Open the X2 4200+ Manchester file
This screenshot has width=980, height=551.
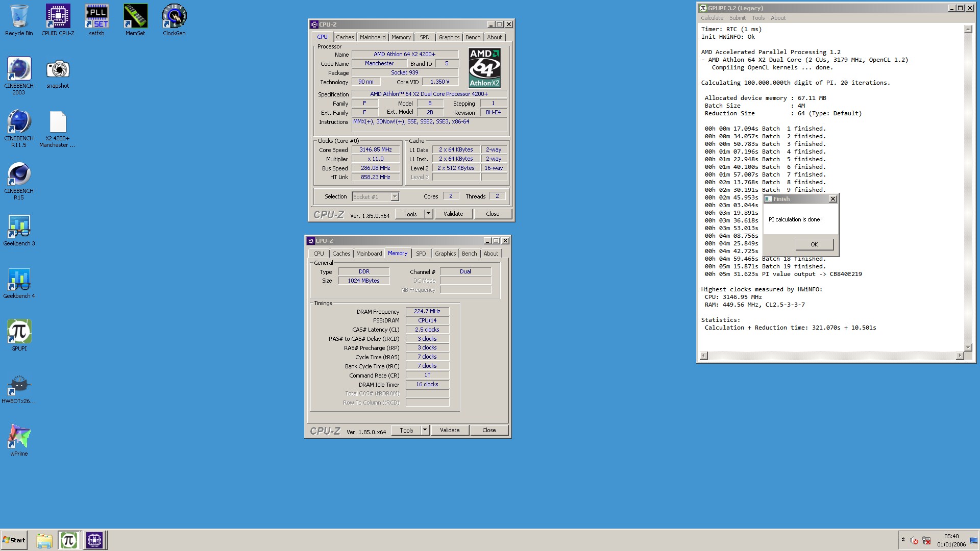pos(58,130)
